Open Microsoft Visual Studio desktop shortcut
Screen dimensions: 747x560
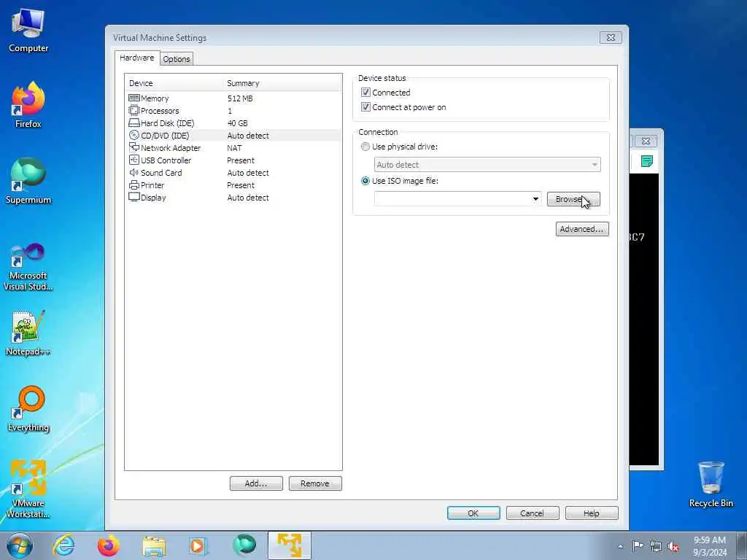pyautogui.click(x=28, y=267)
